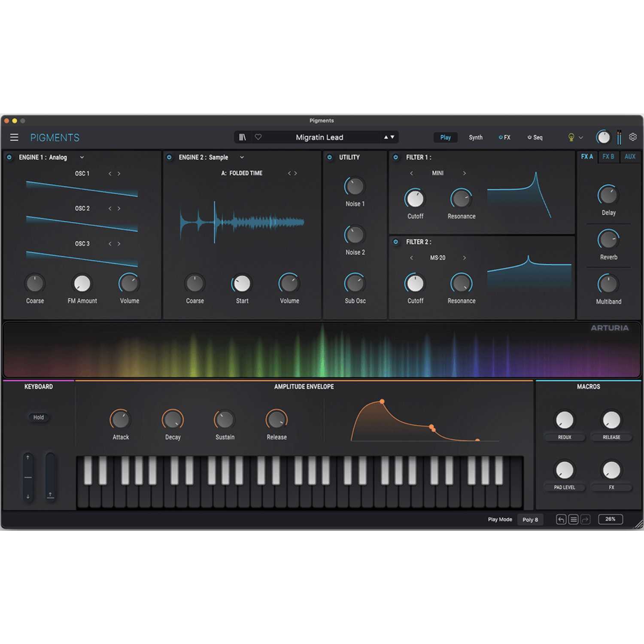
Task: Click the Sub Osc knob in Utility
Action: (x=355, y=283)
